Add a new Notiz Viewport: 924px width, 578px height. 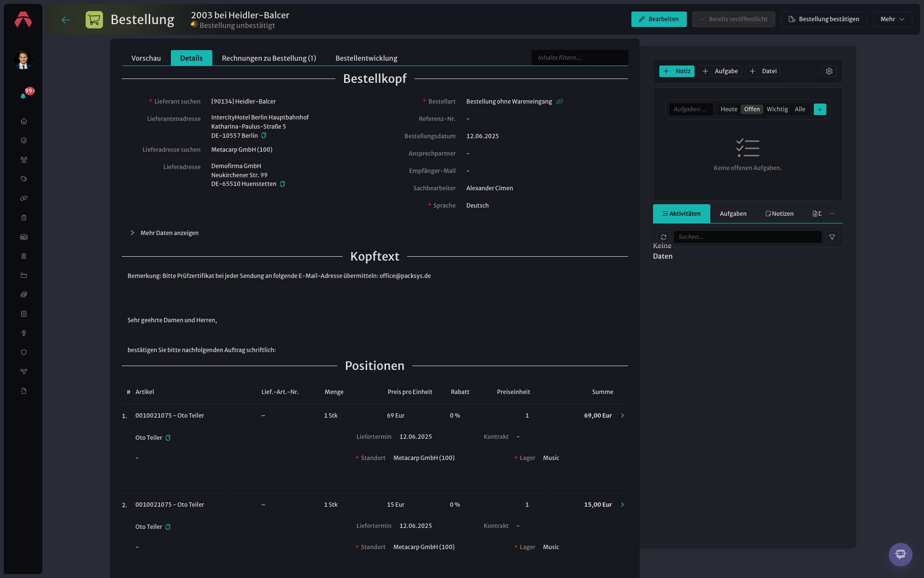(x=677, y=71)
